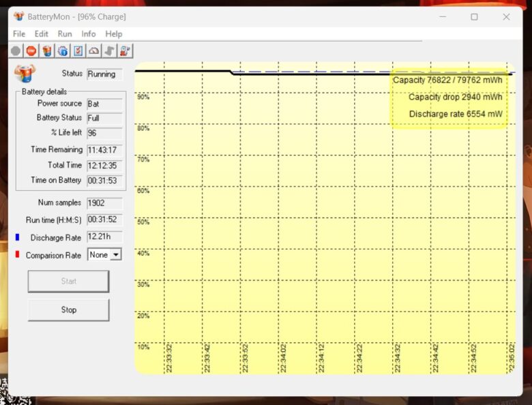Viewport: 532px width, 405px height.
Task: Click the gauge meter toolbar icon
Action: [x=94, y=50]
